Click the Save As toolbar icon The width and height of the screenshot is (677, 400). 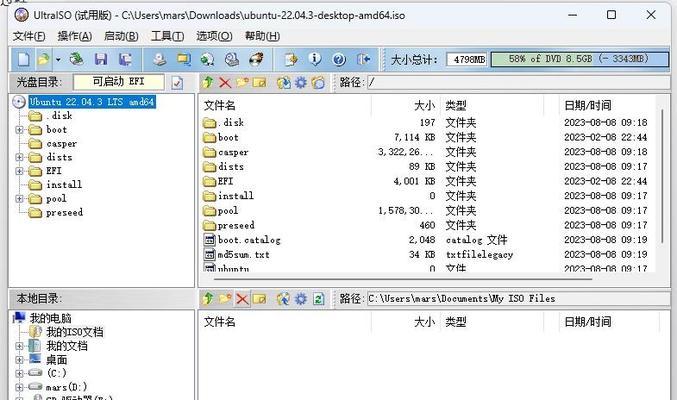click(125, 59)
